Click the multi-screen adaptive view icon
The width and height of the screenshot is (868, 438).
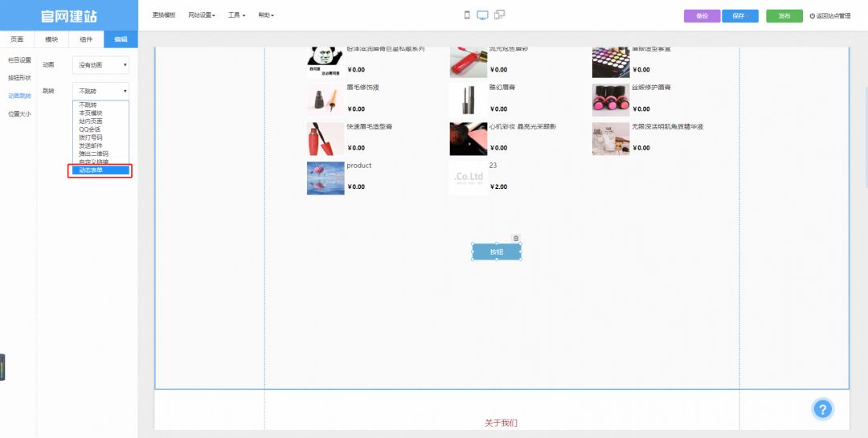coord(500,15)
